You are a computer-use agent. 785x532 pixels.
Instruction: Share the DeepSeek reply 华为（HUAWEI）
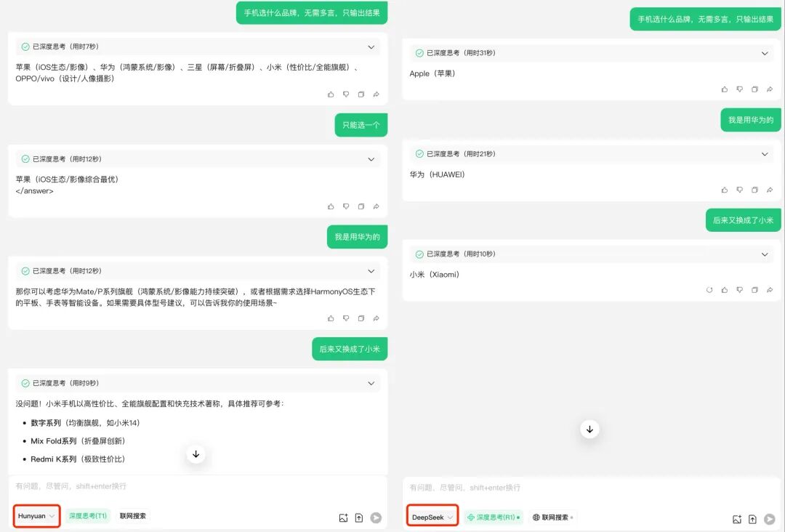pos(770,190)
